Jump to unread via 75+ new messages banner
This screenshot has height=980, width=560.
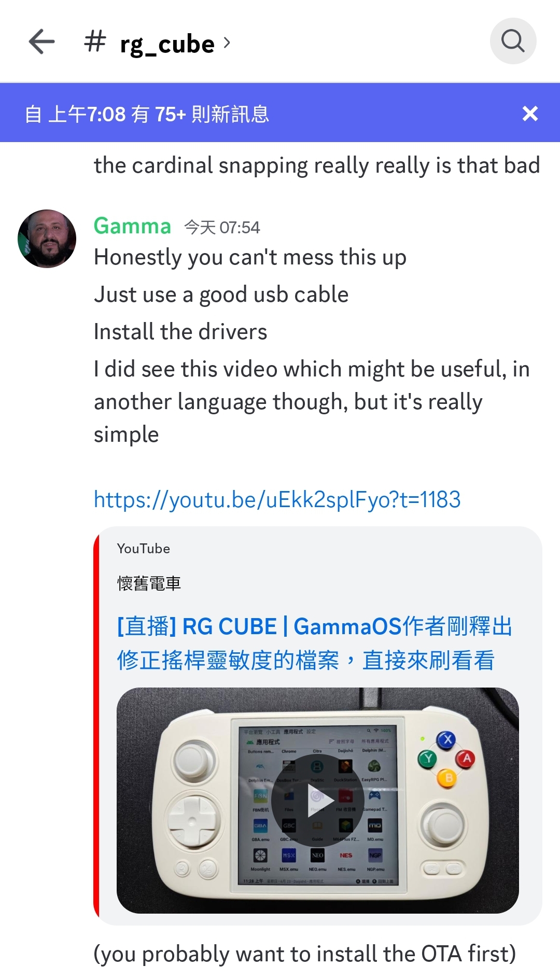pos(147,114)
